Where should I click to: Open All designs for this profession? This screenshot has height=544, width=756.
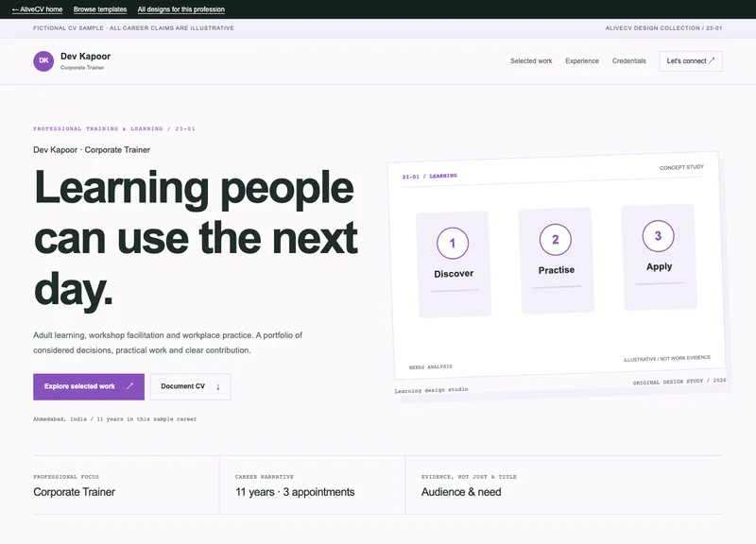coord(181,9)
